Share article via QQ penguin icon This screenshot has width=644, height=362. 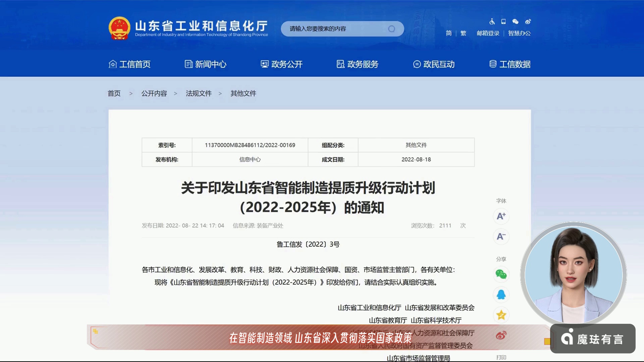coord(501,295)
